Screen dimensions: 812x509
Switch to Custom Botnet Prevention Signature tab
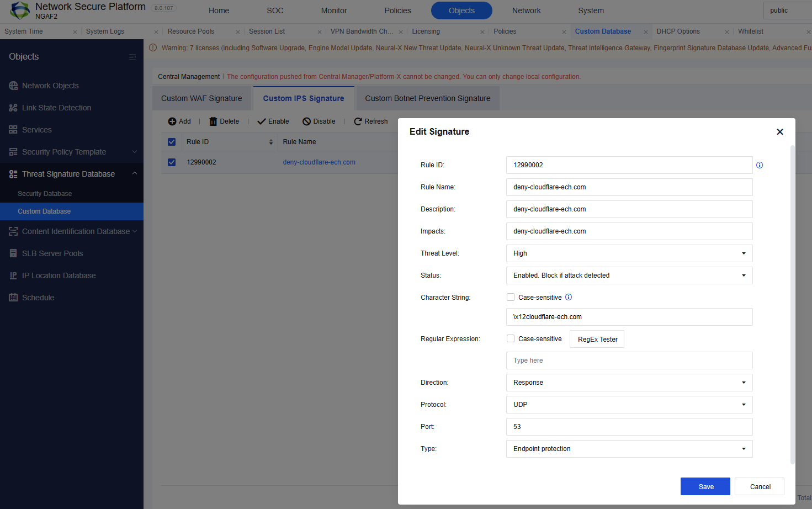(x=428, y=98)
